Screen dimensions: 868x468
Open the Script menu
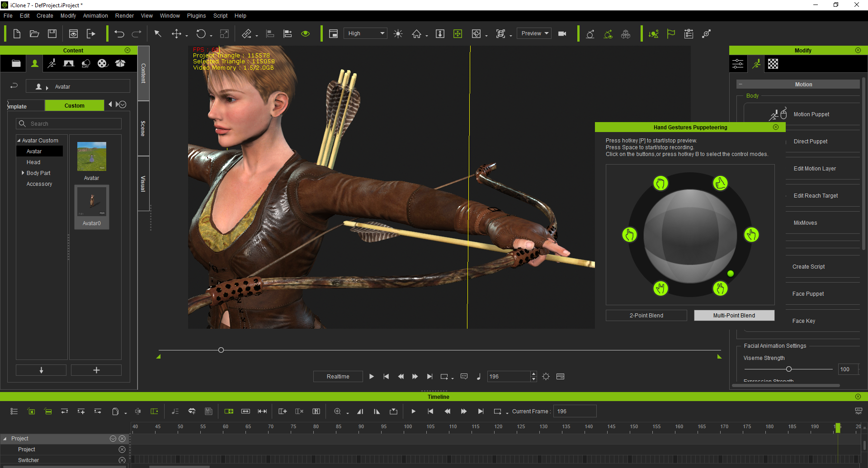(x=220, y=15)
